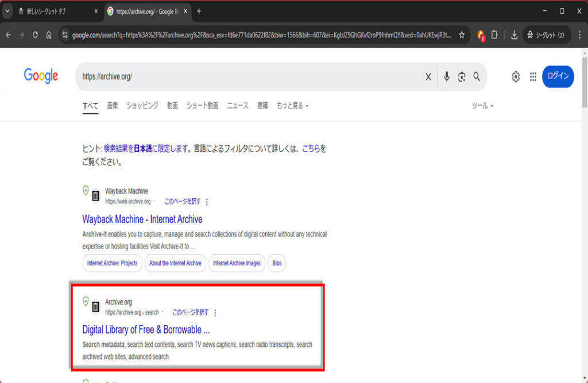This screenshot has width=588, height=383.
Task: Open the browser downloads icon
Action: coord(514,35)
